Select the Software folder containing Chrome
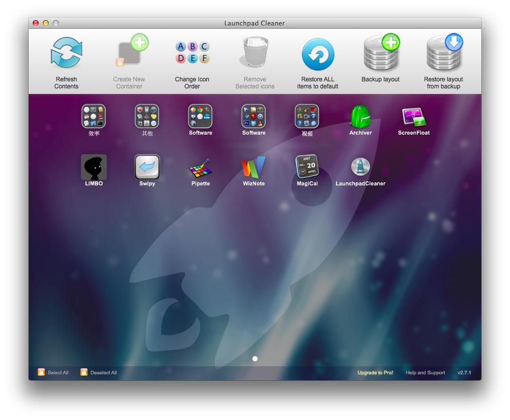510x420 pixels. (x=200, y=116)
